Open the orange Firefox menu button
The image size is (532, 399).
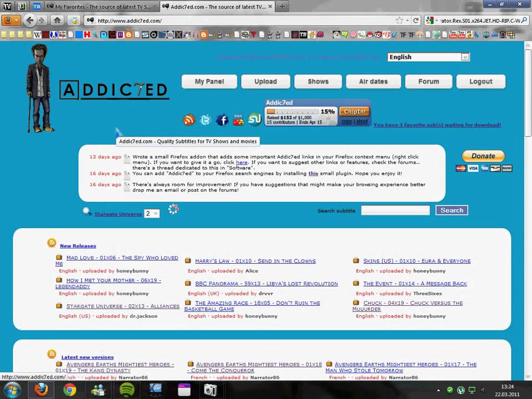click(11, 21)
